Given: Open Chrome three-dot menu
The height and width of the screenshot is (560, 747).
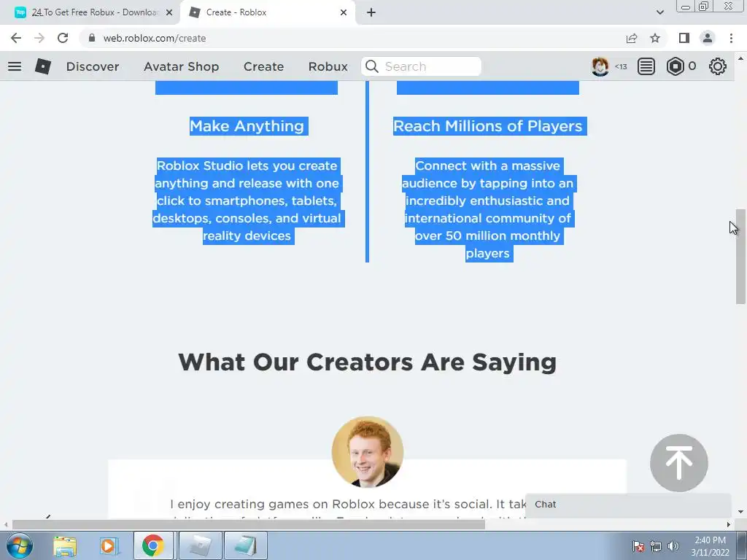Looking at the screenshot, I should [731, 38].
